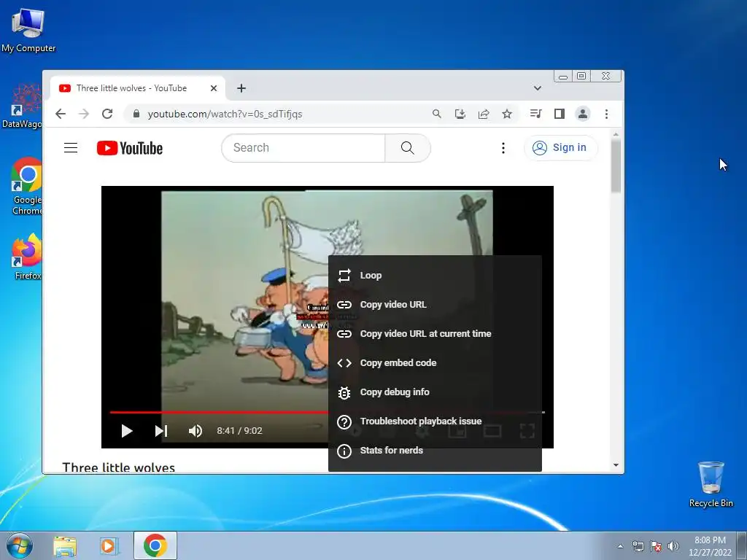Expand the tab search chevron
The width and height of the screenshot is (747, 560).
pos(538,88)
